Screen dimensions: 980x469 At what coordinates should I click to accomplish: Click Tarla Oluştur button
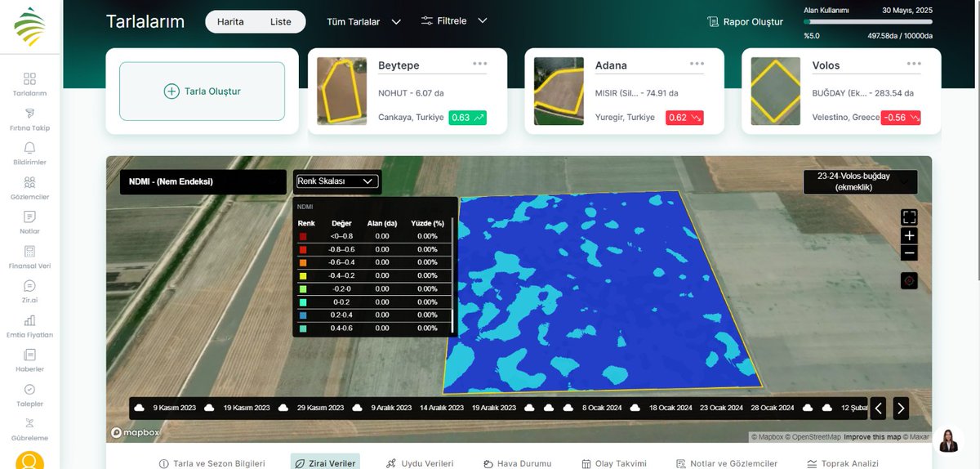coord(203,92)
